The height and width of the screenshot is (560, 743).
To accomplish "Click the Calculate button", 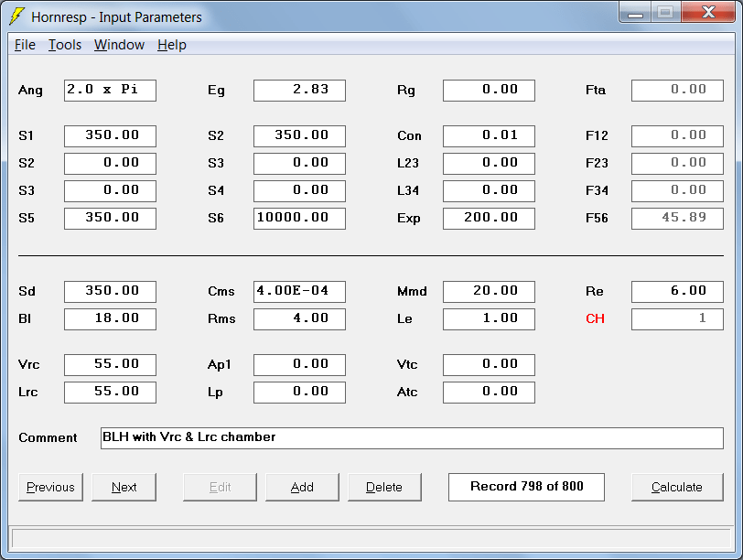I will click(677, 487).
